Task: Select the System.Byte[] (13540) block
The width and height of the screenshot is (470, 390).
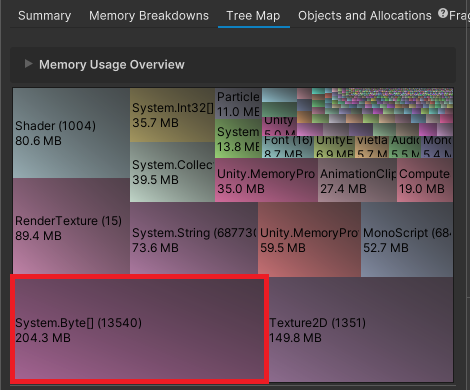Action: pos(140,329)
